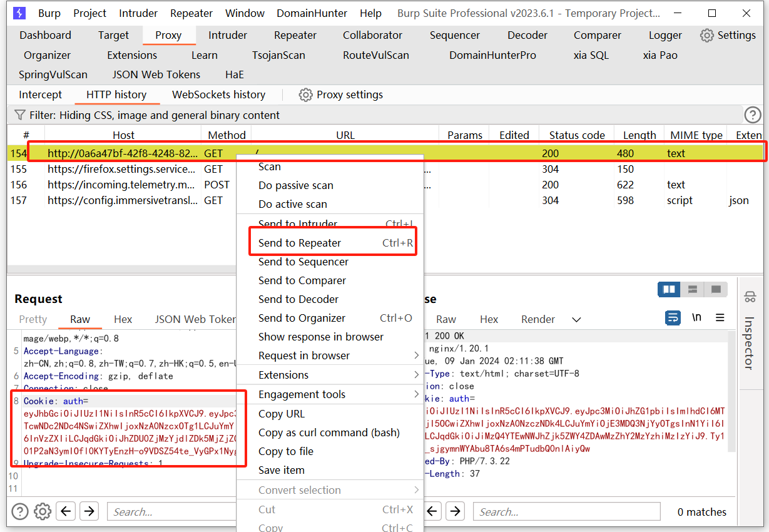The height and width of the screenshot is (532, 769).
Task: Go to next request search match
Action: tap(89, 511)
